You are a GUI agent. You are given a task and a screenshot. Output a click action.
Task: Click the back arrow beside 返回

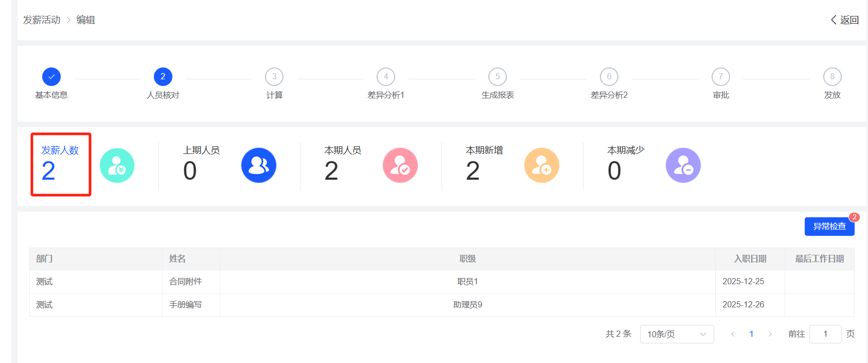pos(834,20)
